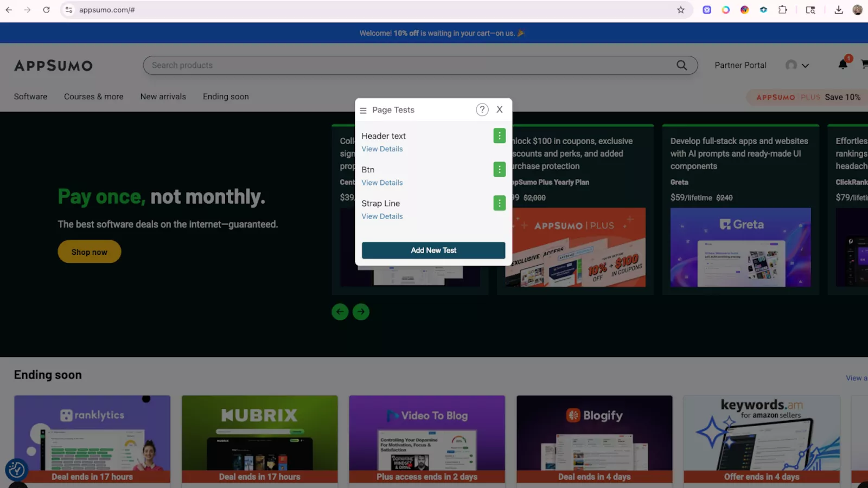
Task: Click the search magnifier icon
Action: [681, 65]
